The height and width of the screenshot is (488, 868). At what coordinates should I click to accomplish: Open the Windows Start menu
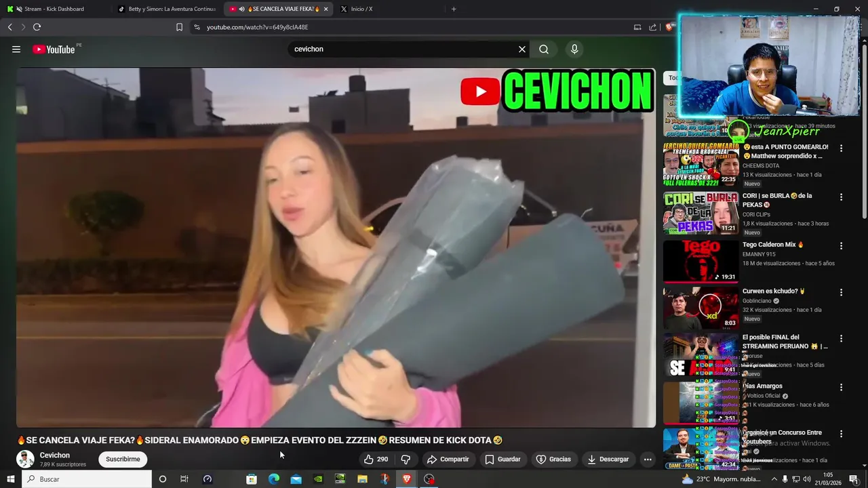10,479
